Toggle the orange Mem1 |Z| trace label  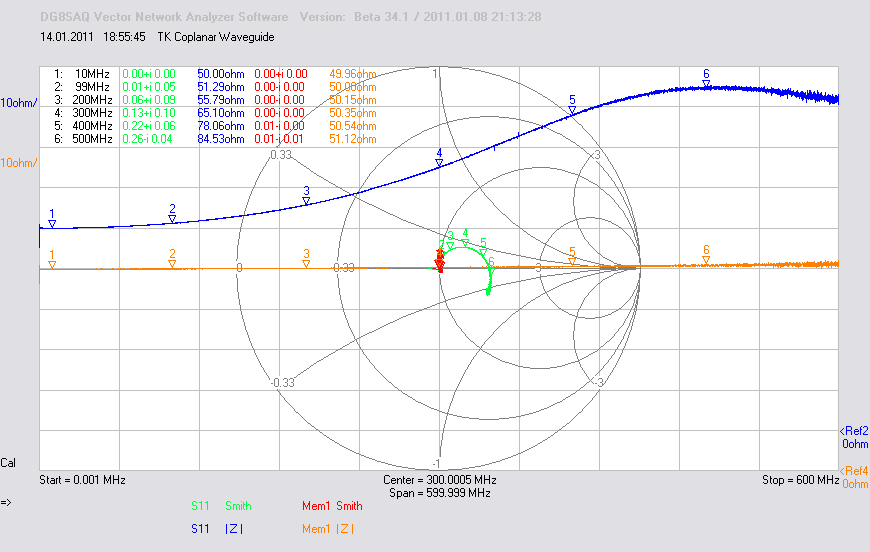pos(327,529)
